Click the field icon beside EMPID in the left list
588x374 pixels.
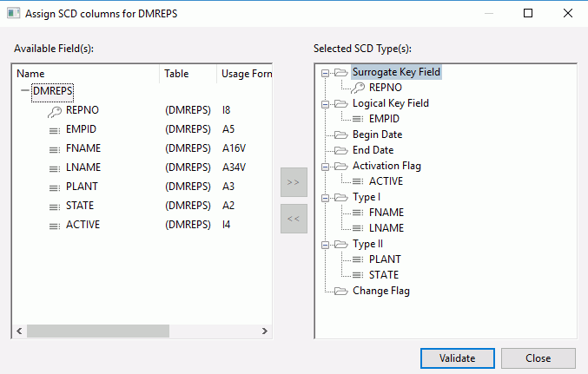tap(55, 130)
